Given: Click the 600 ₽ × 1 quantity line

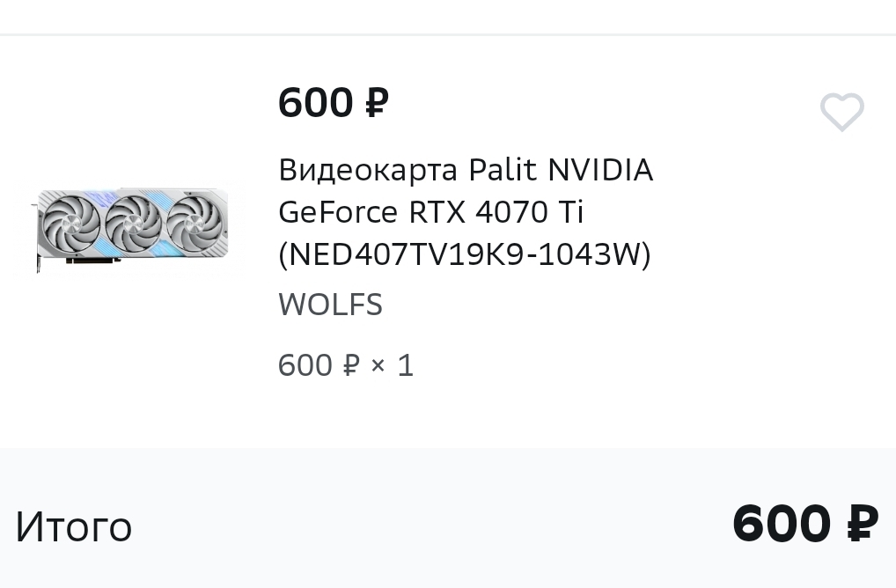Looking at the screenshot, I should click(346, 365).
